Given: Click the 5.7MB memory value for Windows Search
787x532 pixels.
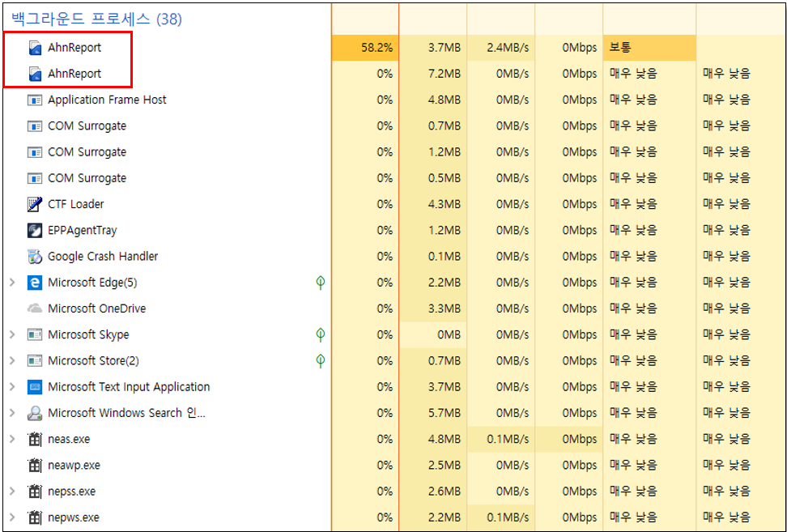Looking at the screenshot, I should pos(445,413).
